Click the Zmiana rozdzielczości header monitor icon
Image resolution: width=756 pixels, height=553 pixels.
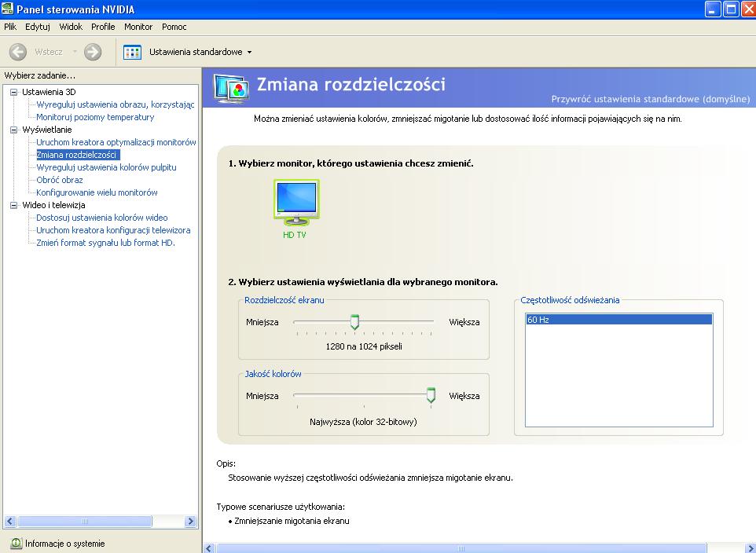[231, 86]
